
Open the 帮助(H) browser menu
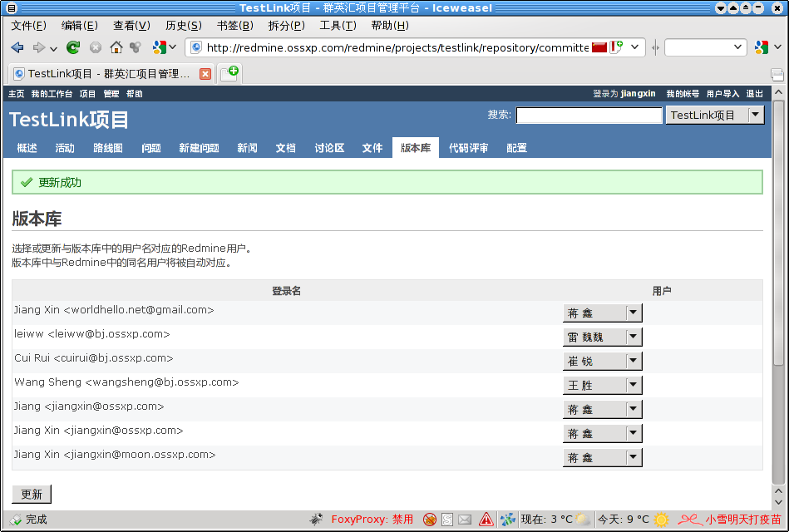390,26
